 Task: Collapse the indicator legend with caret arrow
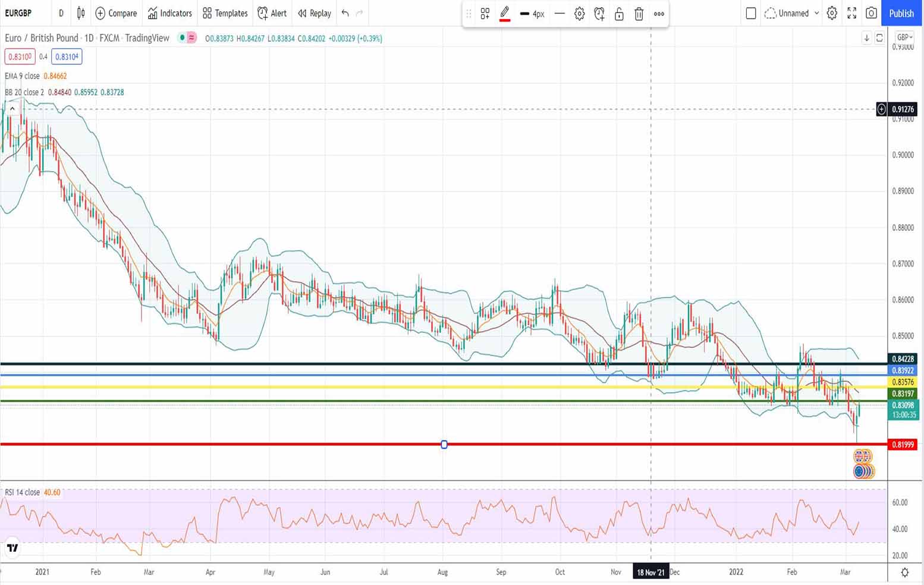(x=12, y=109)
